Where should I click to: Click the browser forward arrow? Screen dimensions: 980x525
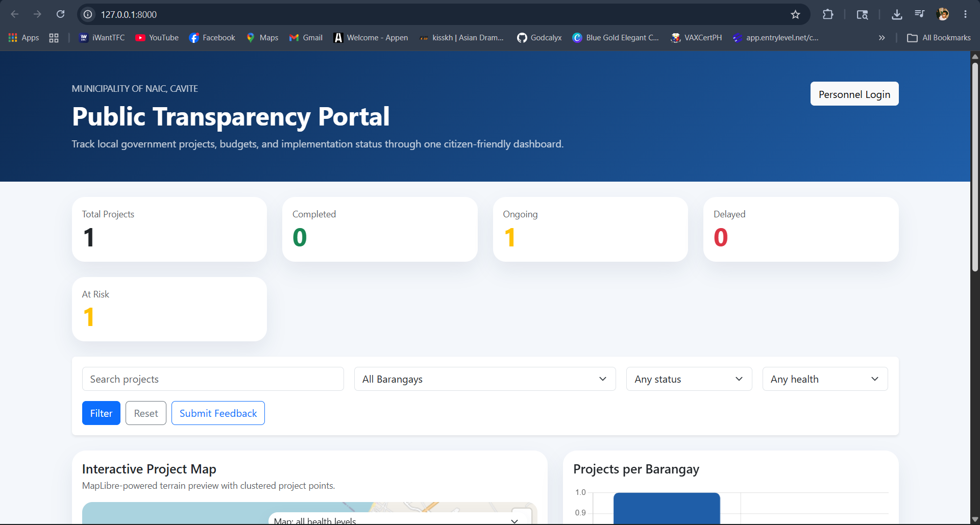pos(37,14)
